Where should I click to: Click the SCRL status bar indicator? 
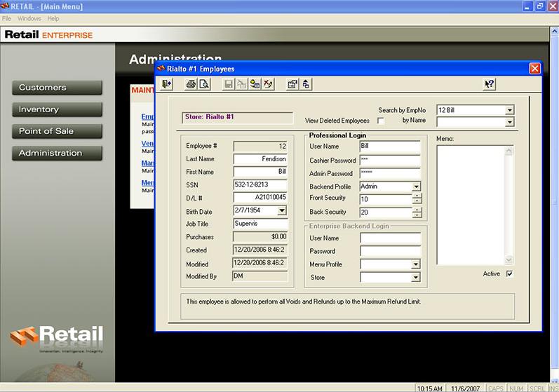point(537,388)
